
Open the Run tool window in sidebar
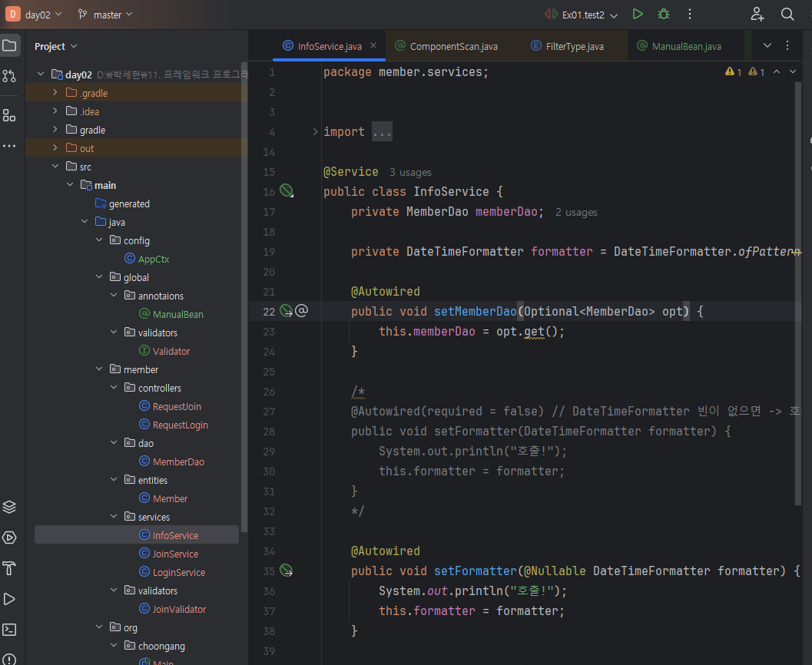click(x=9, y=599)
